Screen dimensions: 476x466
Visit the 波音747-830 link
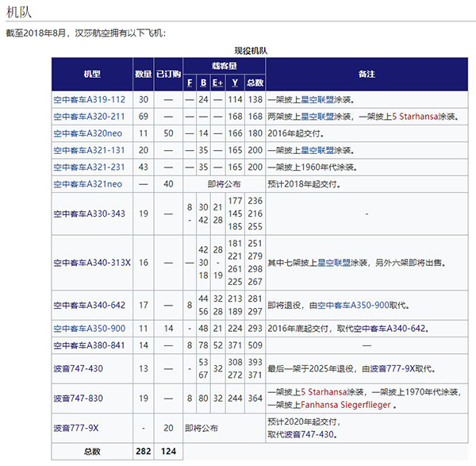pyautogui.click(x=79, y=399)
